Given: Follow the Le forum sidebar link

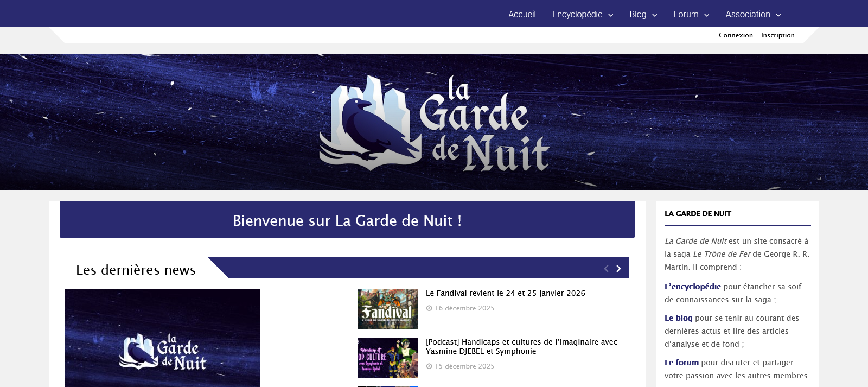Looking at the screenshot, I should (x=681, y=363).
